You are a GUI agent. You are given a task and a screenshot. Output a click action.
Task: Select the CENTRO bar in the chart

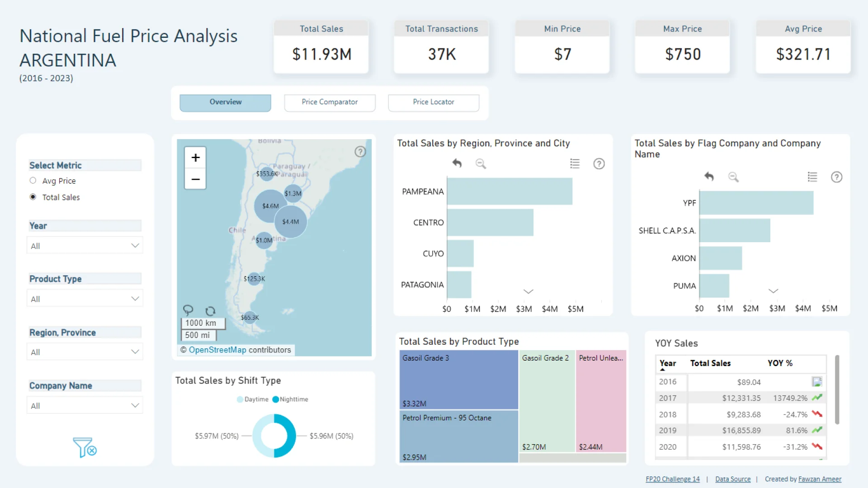point(490,222)
